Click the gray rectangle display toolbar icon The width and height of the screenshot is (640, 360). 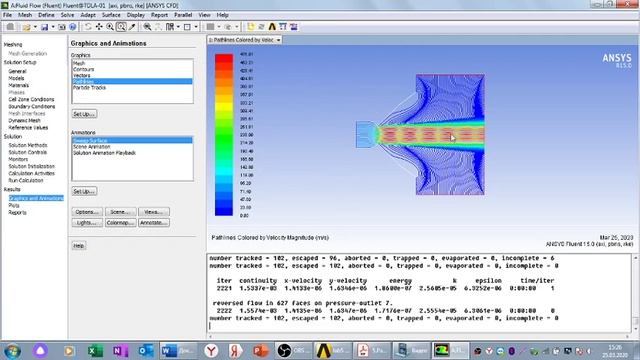210,27
